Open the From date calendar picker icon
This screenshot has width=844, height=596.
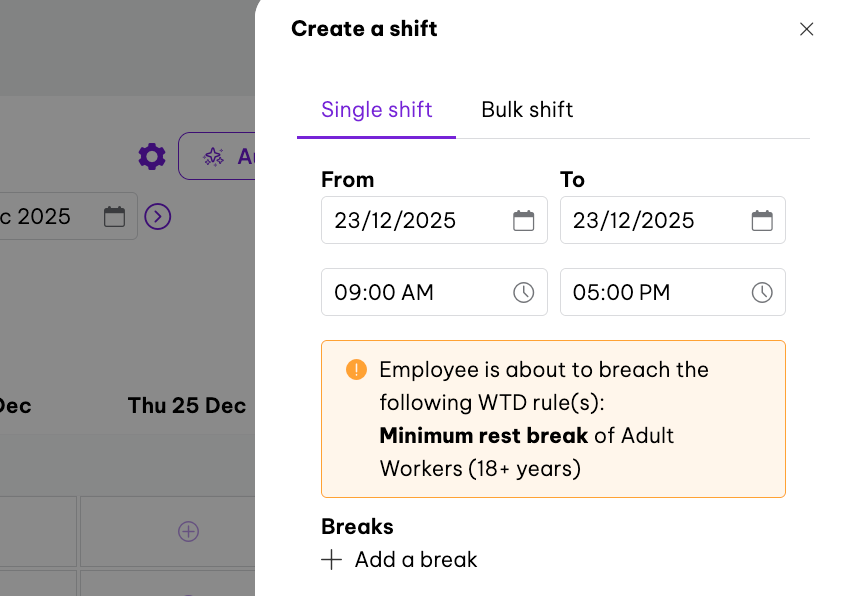(523, 221)
